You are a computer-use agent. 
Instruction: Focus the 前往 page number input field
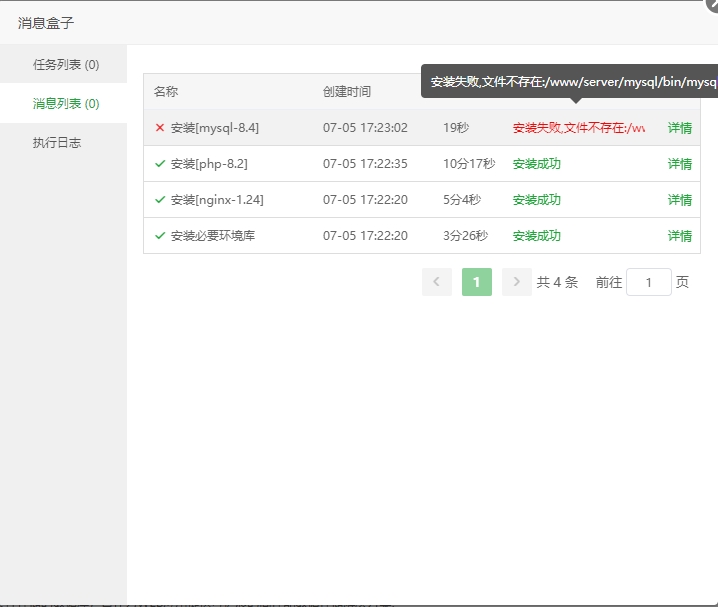coord(648,282)
